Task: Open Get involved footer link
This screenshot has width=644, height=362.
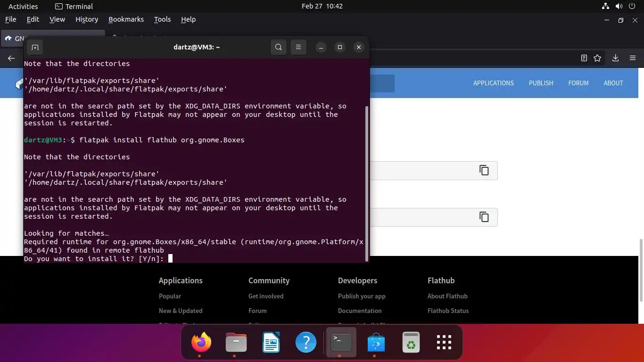Action: pyautogui.click(x=266, y=296)
